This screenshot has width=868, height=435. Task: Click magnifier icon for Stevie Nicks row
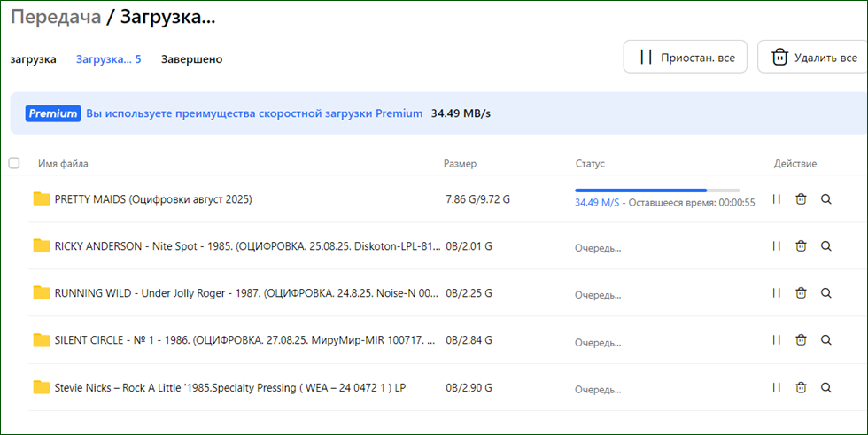point(825,387)
